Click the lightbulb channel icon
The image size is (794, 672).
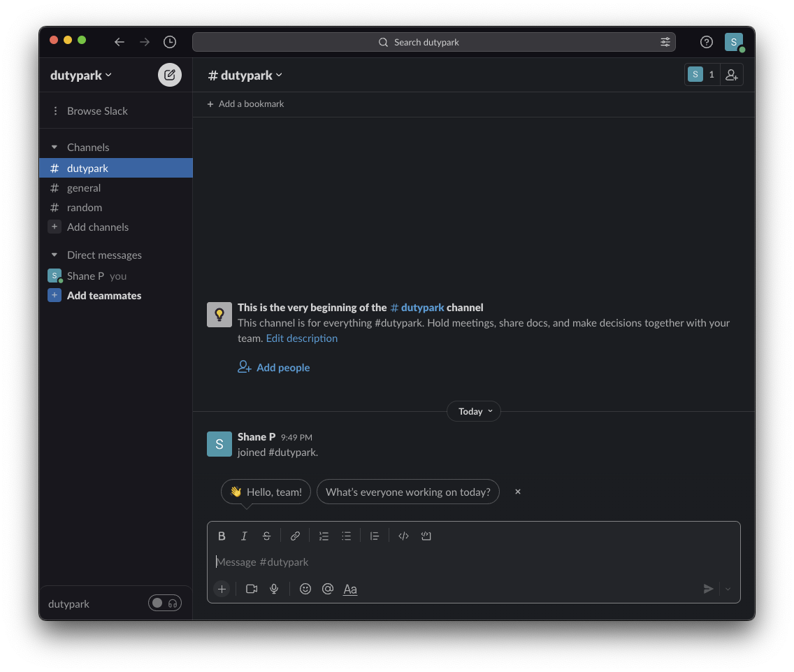click(219, 315)
